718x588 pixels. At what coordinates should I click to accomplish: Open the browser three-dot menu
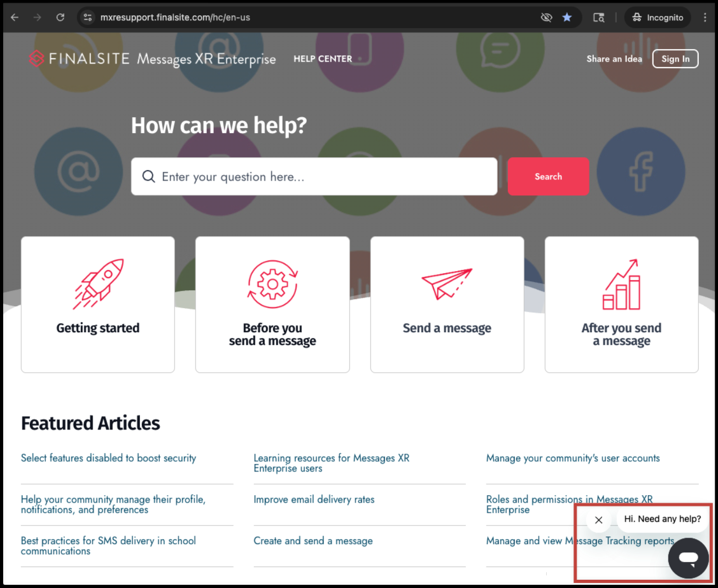click(705, 17)
